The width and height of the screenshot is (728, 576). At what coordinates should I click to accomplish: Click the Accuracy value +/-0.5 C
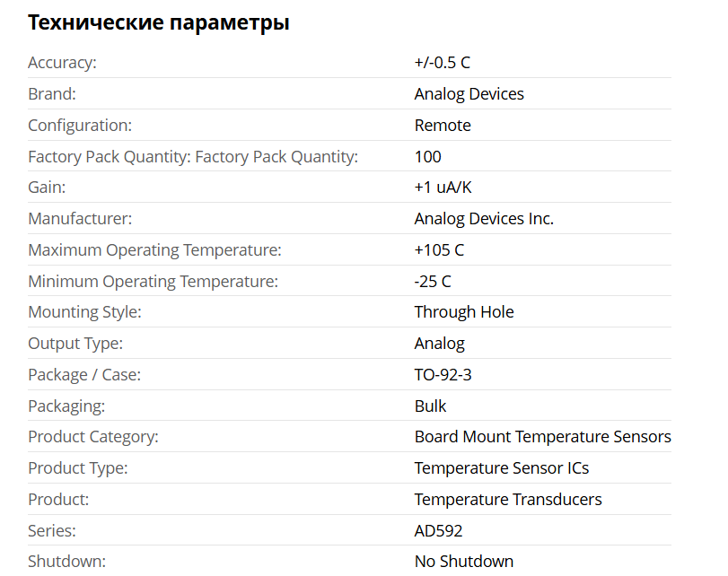[442, 63]
